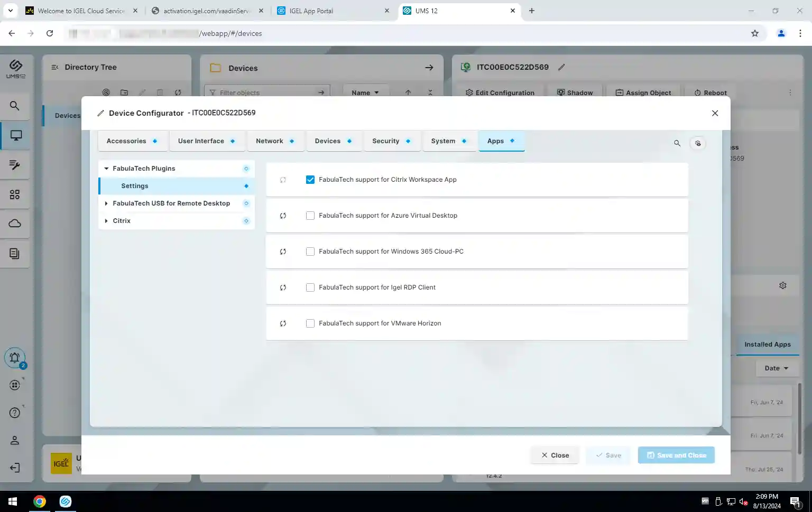Enable FabulaTech support for Windows 365 Cloud-PC

(310, 252)
